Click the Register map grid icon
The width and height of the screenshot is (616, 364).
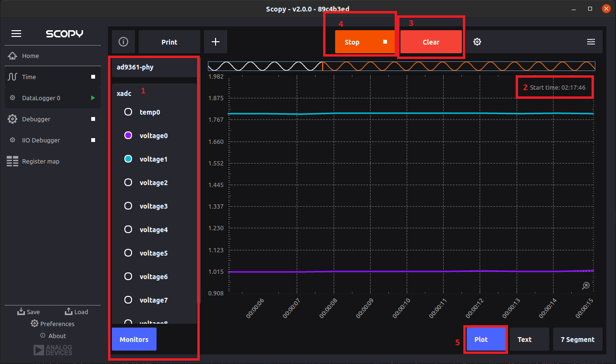point(12,161)
